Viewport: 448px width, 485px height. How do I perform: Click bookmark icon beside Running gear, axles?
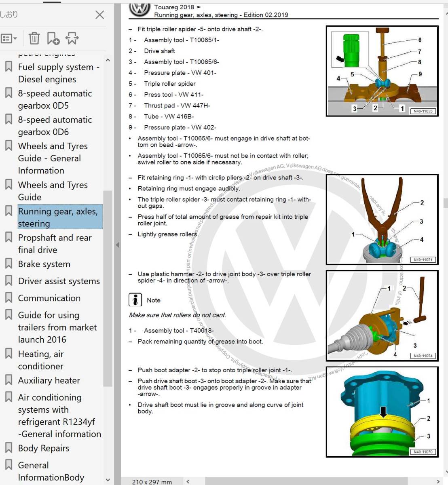coord(8,211)
